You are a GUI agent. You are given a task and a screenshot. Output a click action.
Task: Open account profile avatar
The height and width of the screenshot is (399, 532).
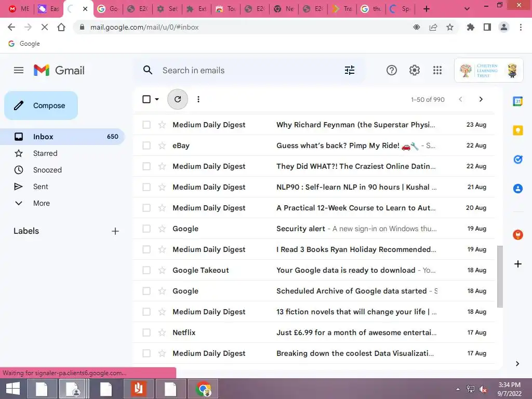(x=512, y=70)
